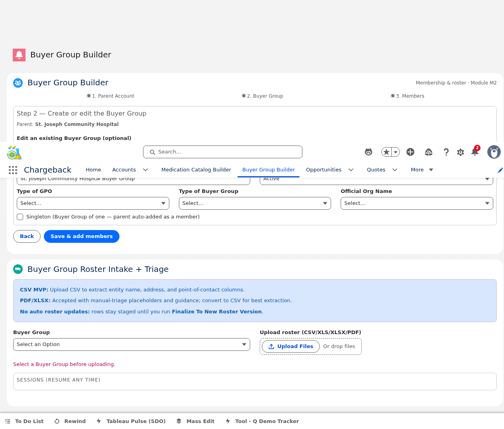Open Tool - Q Demo Tracker utility item
Screen dimensions: 504x429
(262, 421)
